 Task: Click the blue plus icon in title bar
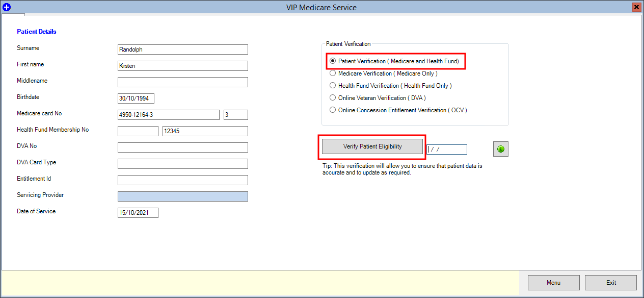click(x=7, y=7)
